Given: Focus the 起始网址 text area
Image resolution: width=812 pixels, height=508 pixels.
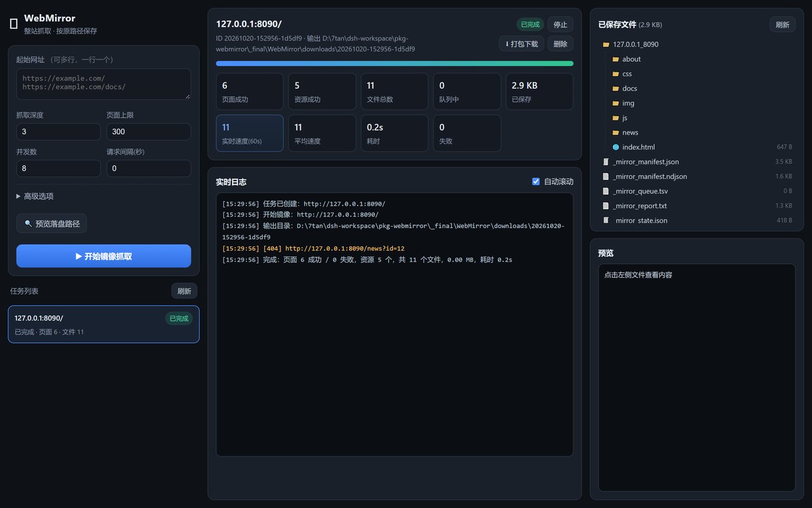Looking at the screenshot, I should [103, 84].
